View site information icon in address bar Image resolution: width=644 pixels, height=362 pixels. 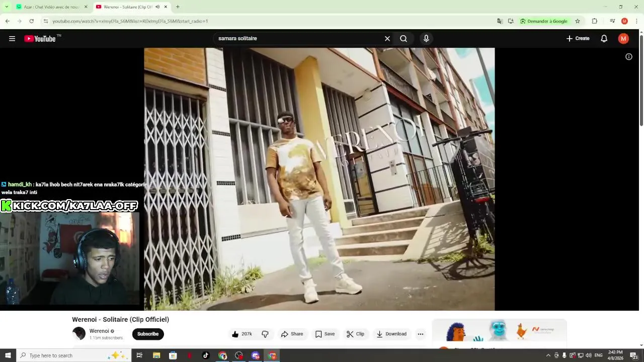tap(46, 21)
